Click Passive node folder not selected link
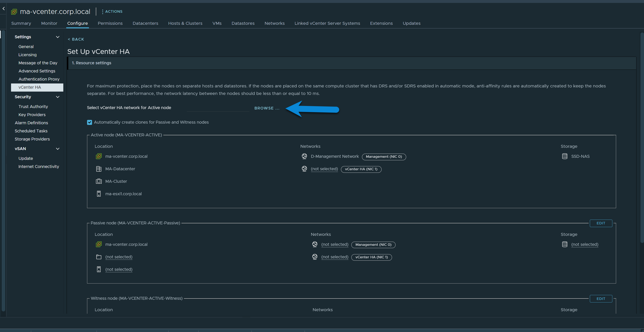This screenshot has height=332, width=644. (x=119, y=257)
